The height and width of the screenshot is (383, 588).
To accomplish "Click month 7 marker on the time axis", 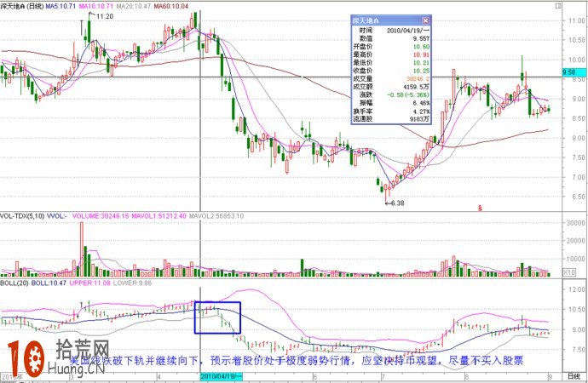I will click(383, 377).
